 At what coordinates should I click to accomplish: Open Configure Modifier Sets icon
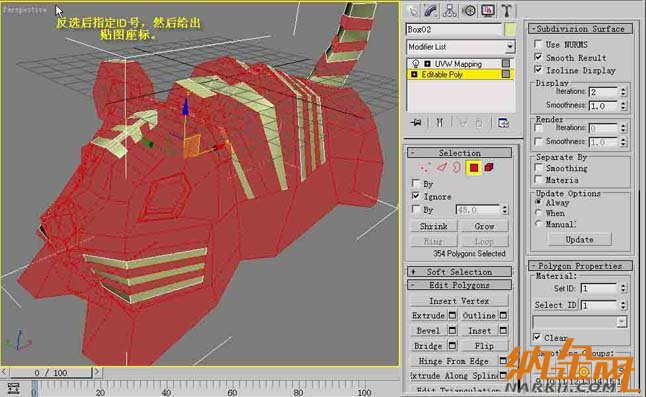503,123
